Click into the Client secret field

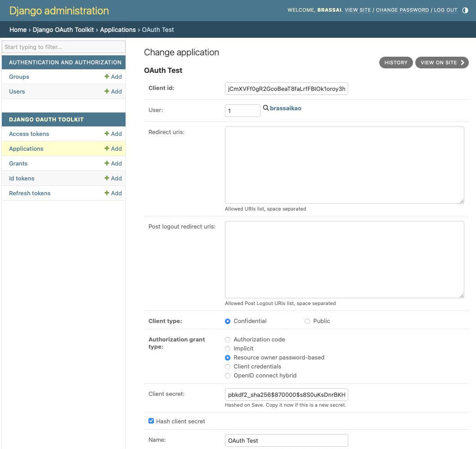click(286, 395)
